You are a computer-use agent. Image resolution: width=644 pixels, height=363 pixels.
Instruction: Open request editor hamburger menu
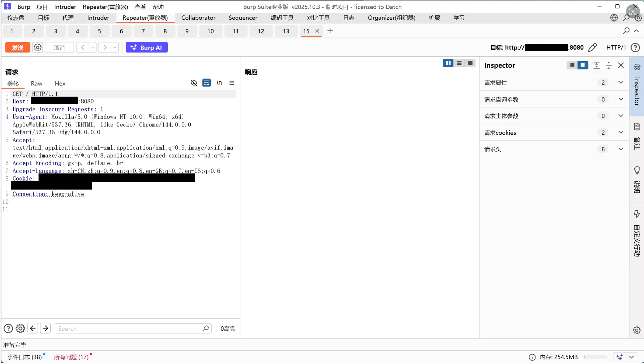232,83
